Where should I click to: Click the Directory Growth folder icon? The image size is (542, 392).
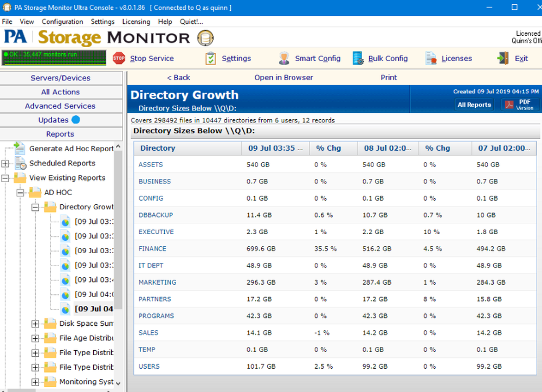click(50, 207)
